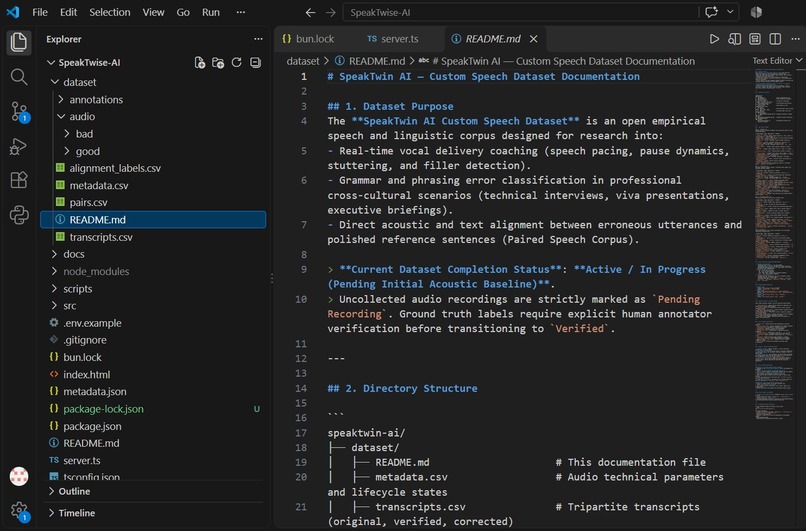Collapse the dataset folder
806x531 pixels.
point(54,82)
